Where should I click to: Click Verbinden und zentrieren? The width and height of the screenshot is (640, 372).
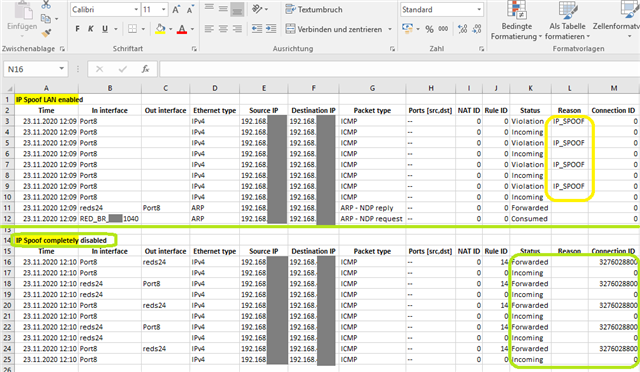[334, 29]
